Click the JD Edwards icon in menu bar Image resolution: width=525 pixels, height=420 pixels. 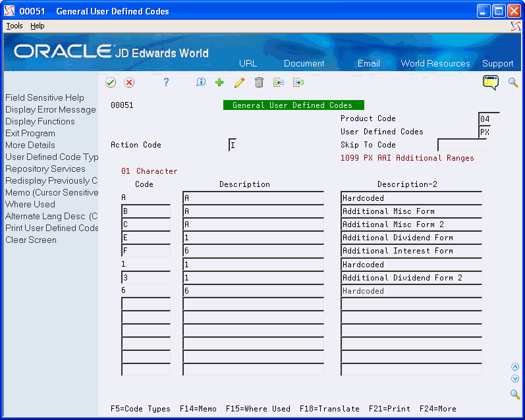(516, 26)
